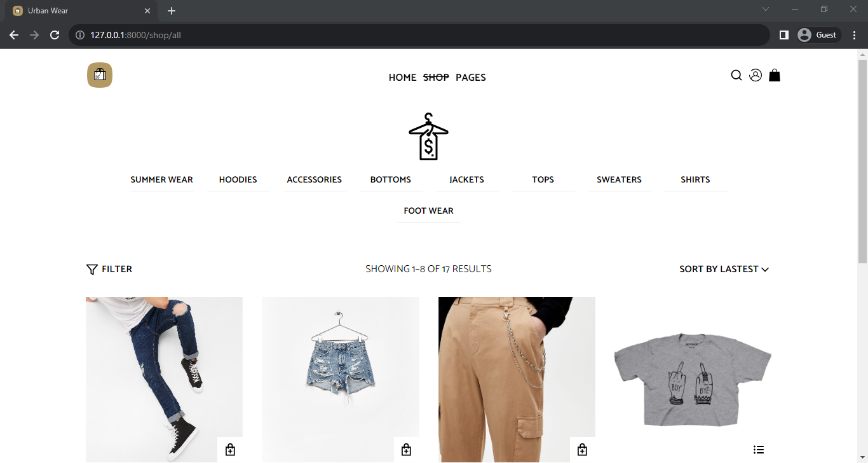
Task: Open the shopping cart bag icon
Action: pos(775,75)
